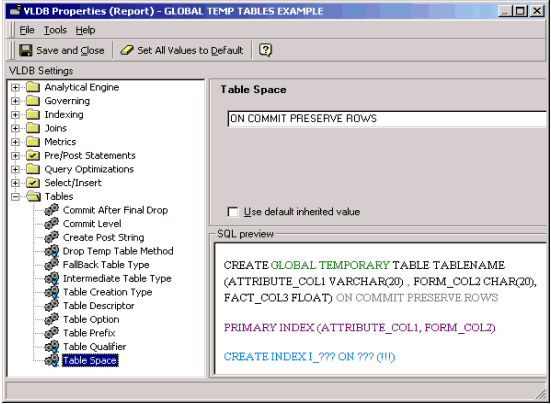The image size is (551, 404).
Task: Click the gear icon beside Table Qualifier
Action: click(51, 346)
